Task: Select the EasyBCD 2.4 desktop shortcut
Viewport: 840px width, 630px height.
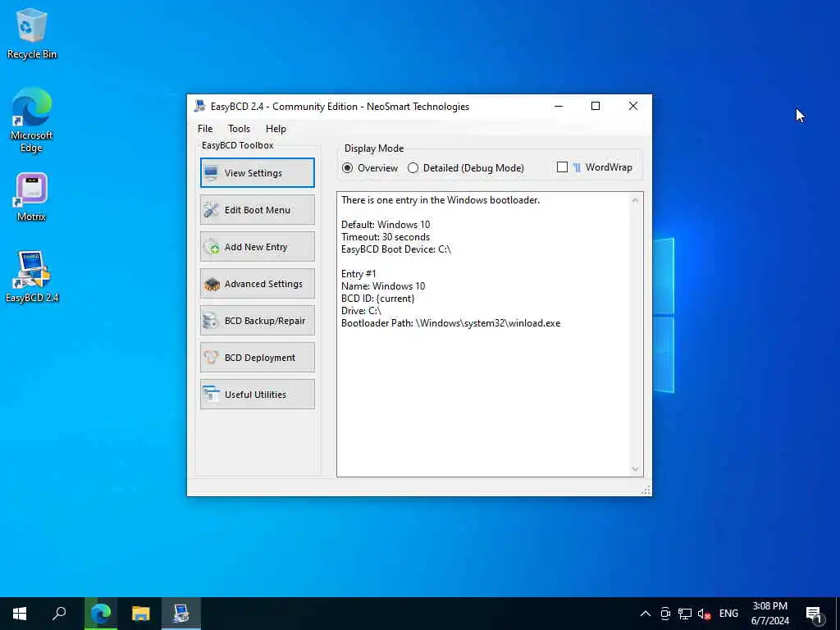Action: [32, 276]
